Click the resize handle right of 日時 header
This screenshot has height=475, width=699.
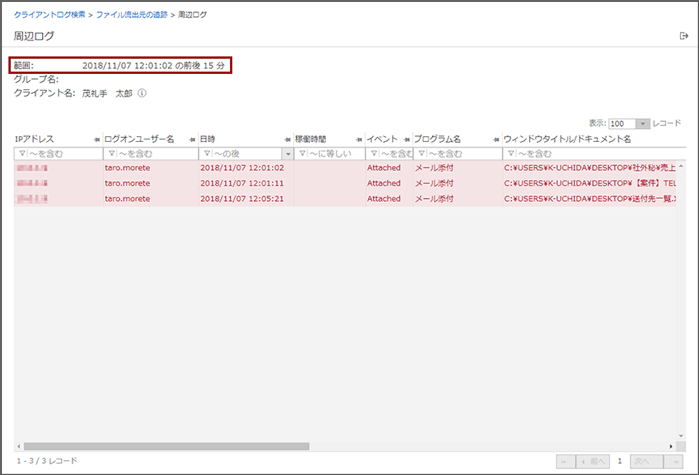click(286, 139)
